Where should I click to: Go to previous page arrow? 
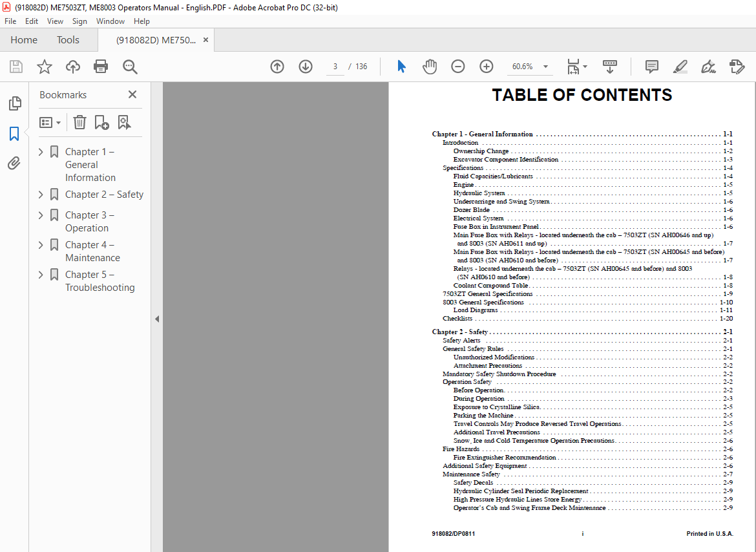pos(277,67)
